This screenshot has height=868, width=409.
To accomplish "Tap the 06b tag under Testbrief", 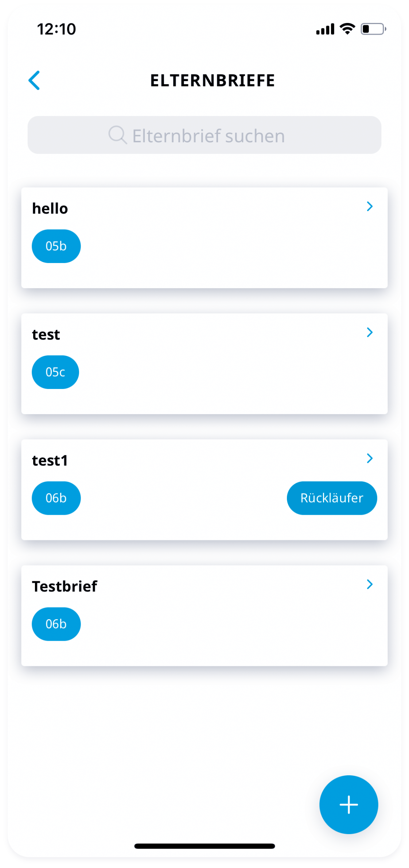I will point(56,624).
